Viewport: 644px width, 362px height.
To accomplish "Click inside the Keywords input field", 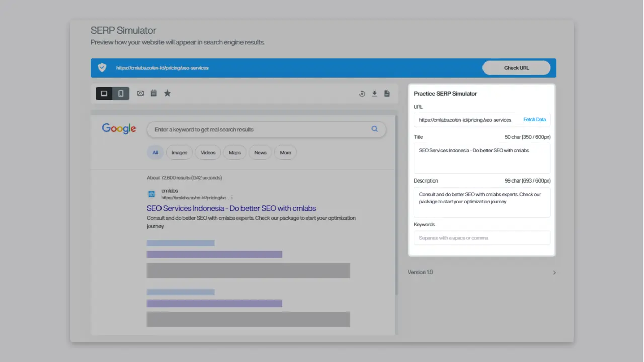I will pyautogui.click(x=481, y=237).
